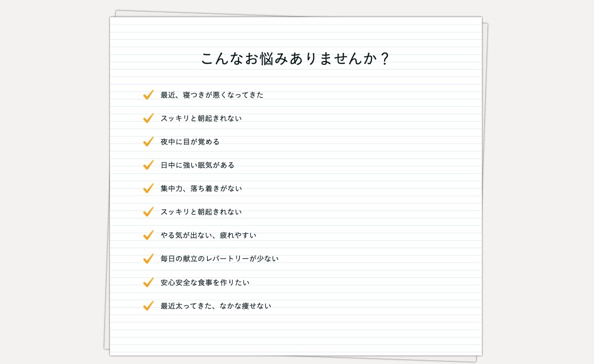Viewport: 594px width, 364px height.
Task: Click the text やる気が出ない、疲れやすい
Action: pos(208,235)
